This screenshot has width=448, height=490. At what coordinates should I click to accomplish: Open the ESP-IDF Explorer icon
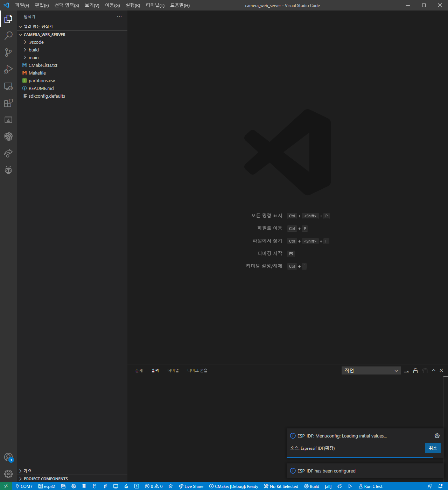(x=8, y=136)
